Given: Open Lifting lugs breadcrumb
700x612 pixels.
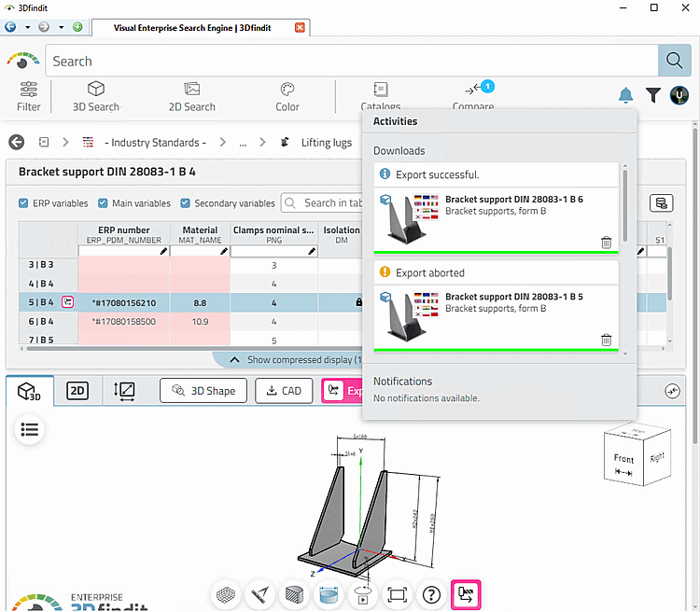Looking at the screenshot, I should tap(327, 143).
